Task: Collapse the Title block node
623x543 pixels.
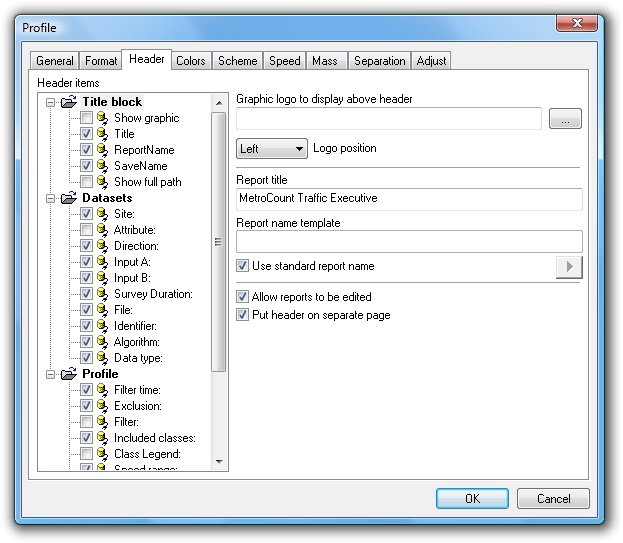Action: (50, 102)
